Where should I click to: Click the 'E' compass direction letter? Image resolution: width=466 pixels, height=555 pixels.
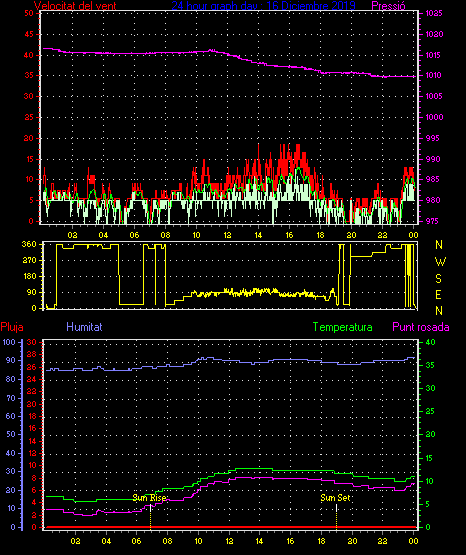pyautogui.click(x=438, y=294)
